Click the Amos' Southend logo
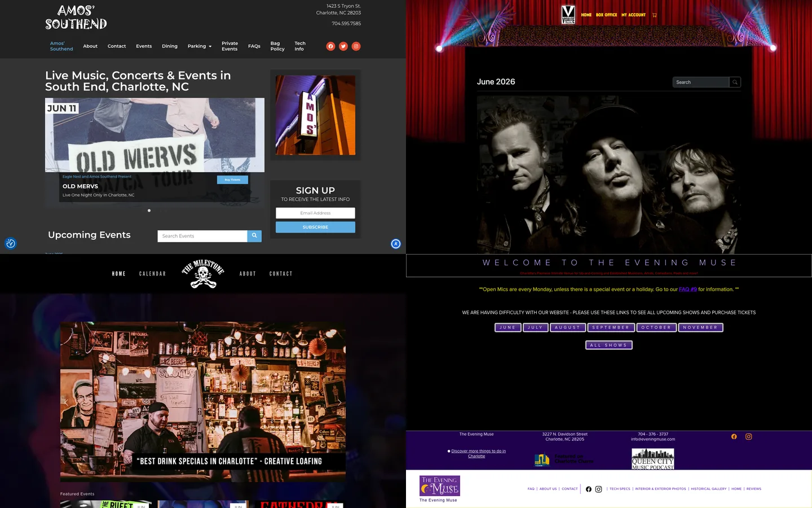This screenshot has height=508, width=812. (x=76, y=17)
